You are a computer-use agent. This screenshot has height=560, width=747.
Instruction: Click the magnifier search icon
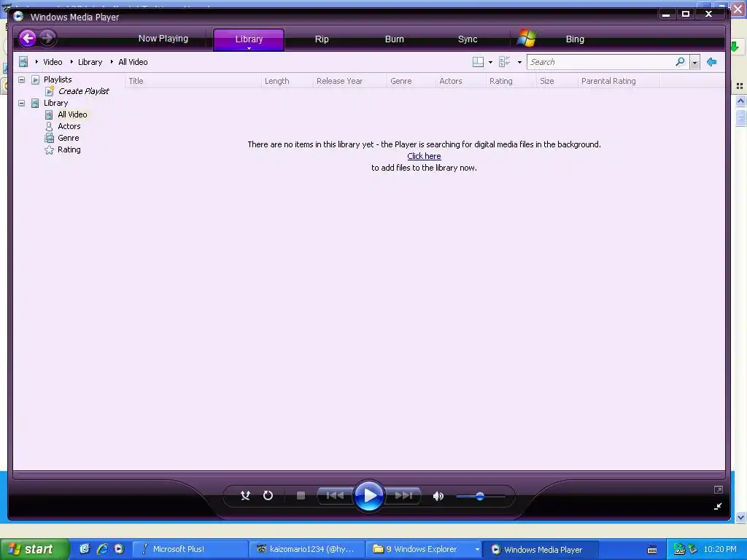[681, 62]
